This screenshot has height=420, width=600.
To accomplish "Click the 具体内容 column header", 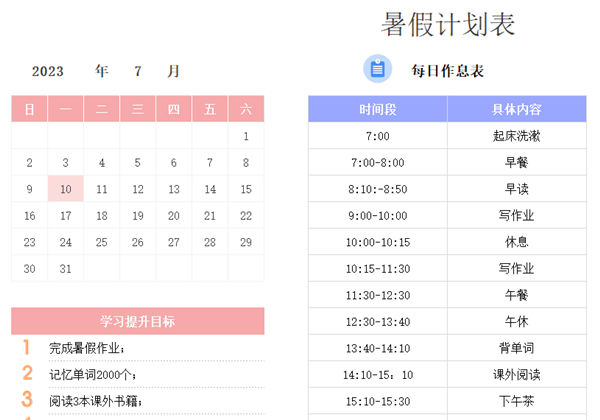I will [517, 109].
